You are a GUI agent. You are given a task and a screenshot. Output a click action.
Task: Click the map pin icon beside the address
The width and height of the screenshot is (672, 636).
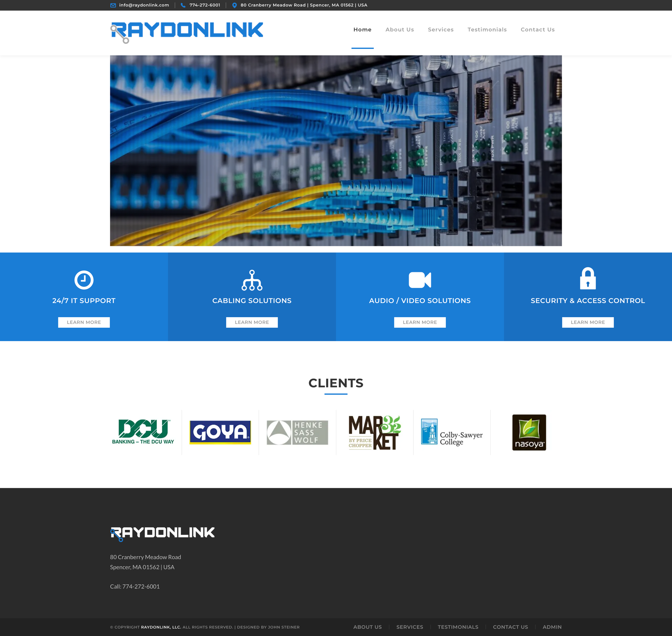click(x=234, y=5)
